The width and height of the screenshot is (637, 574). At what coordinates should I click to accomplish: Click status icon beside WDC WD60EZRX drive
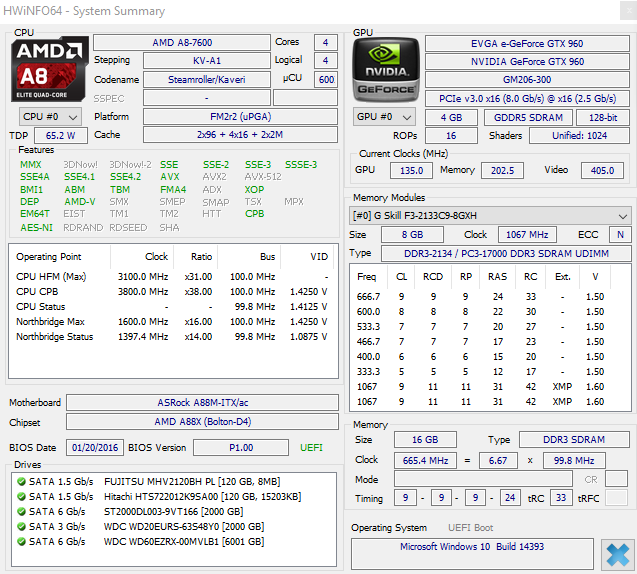(x=20, y=541)
